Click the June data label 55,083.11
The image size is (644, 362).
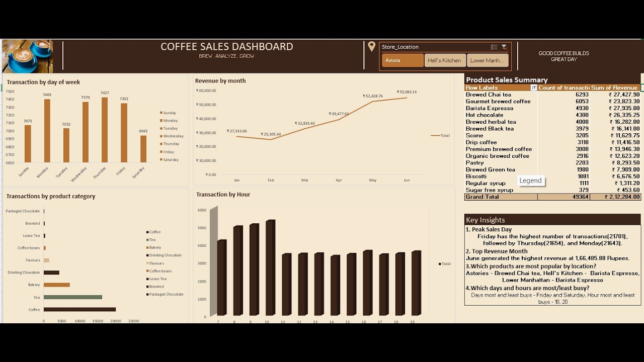407,92
